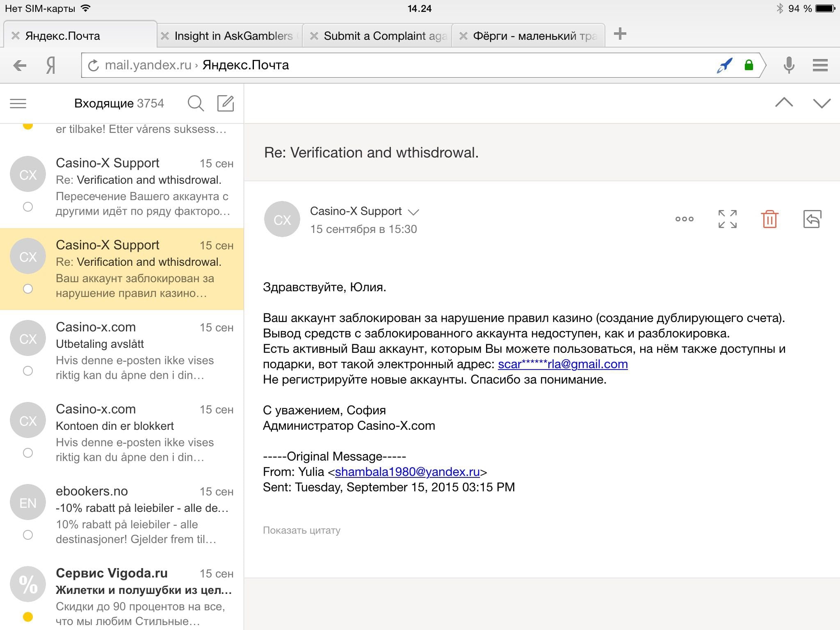Open the Utbetaling avslått email

[x=122, y=351]
